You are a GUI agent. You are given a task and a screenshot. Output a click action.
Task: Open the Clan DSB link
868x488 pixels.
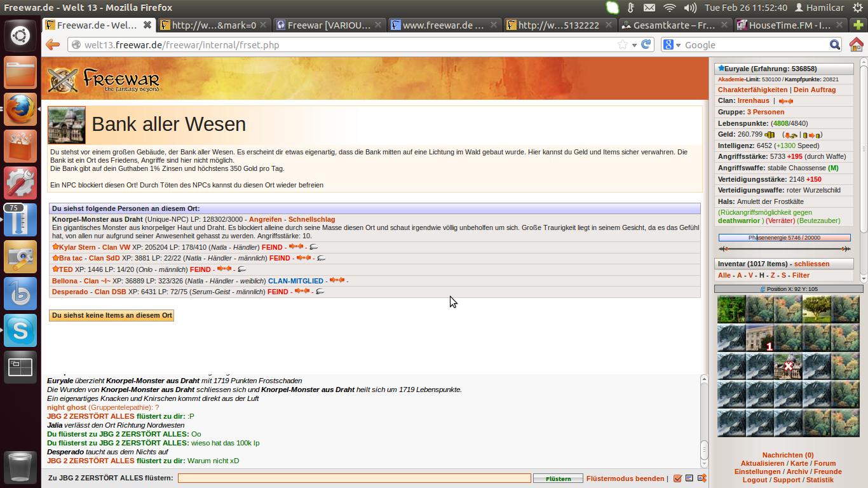[110, 292]
